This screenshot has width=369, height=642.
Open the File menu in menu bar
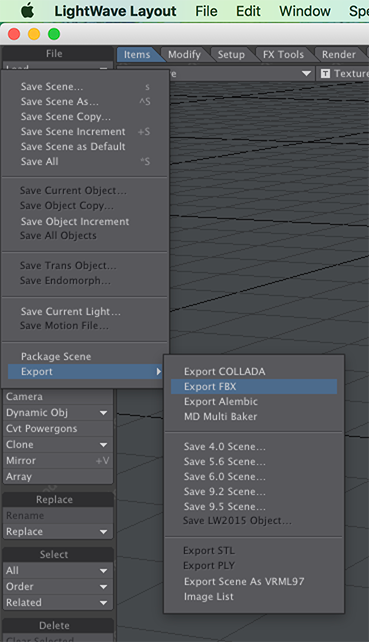(206, 11)
